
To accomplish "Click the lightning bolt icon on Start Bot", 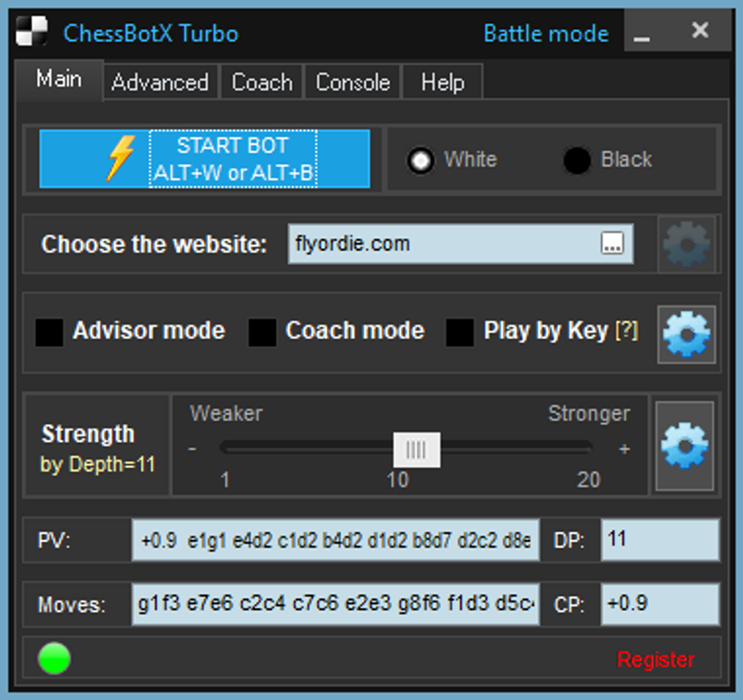I will pyautogui.click(x=121, y=159).
